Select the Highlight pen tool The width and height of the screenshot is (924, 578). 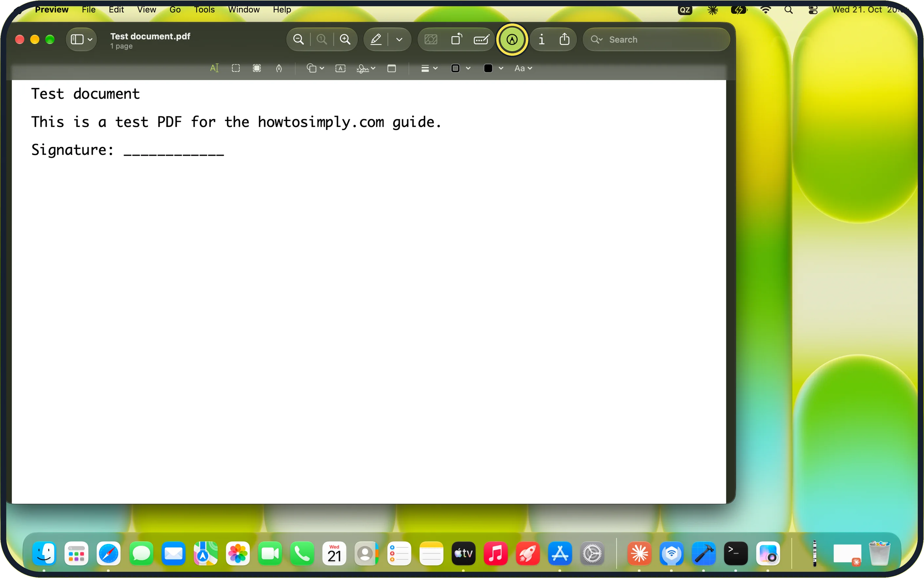[376, 39]
